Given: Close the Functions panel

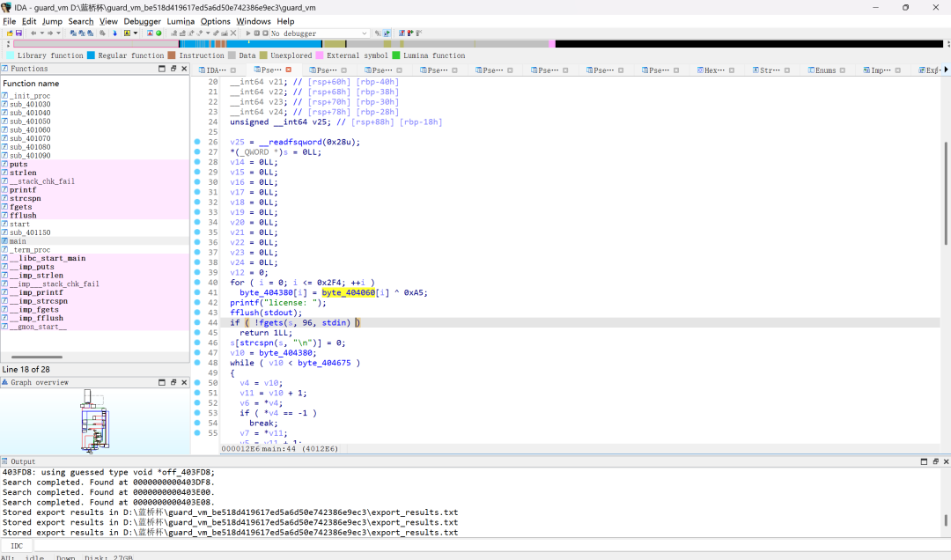Looking at the screenshot, I should click(x=184, y=69).
